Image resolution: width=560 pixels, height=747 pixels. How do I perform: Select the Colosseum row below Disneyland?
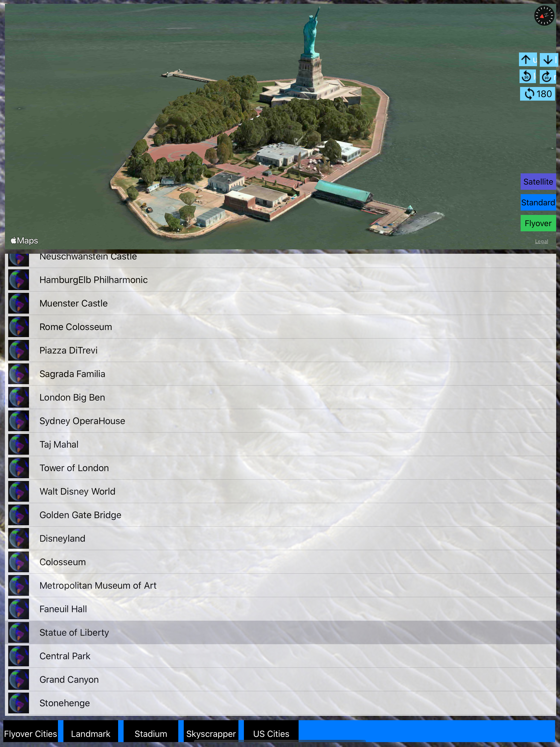[280, 562]
